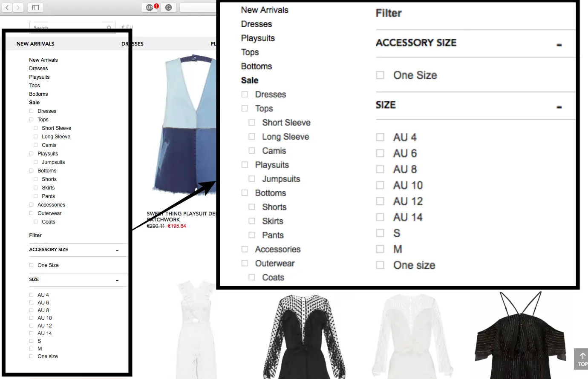Viewport: 588px width, 379px height.
Task: Jump to top with the TOP arrow button
Action: click(582, 359)
